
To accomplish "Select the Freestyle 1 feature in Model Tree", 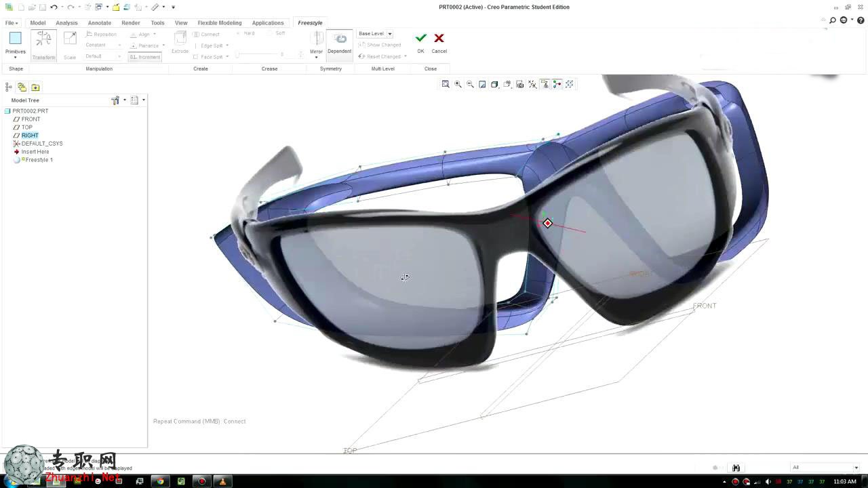I will point(39,160).
